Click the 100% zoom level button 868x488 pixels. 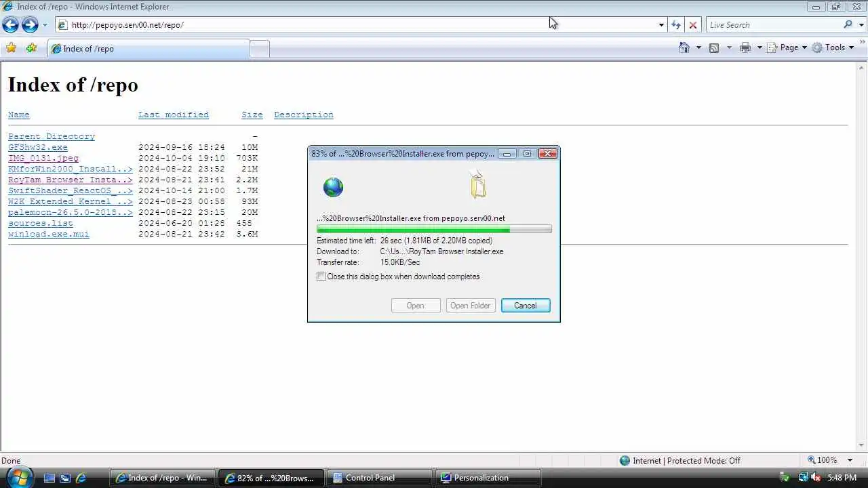[822, 460]
